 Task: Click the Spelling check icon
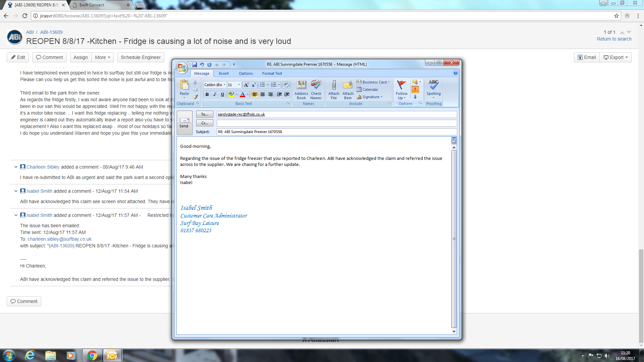click(433, 85)
